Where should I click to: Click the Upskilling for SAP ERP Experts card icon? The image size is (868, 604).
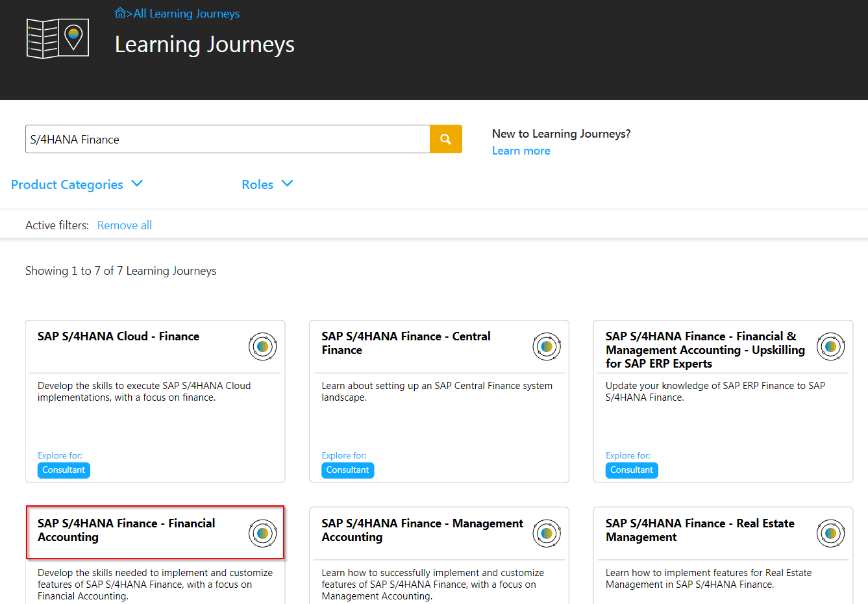click(x=830, y=347)
